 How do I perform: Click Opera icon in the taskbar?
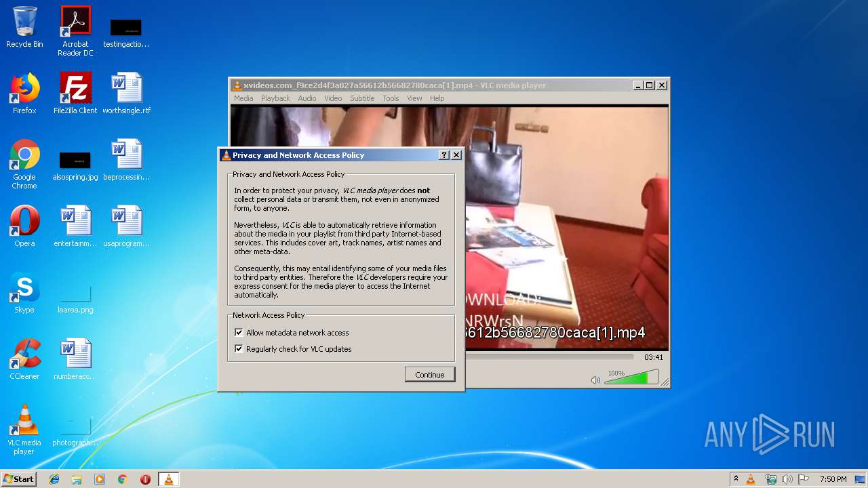145,479
